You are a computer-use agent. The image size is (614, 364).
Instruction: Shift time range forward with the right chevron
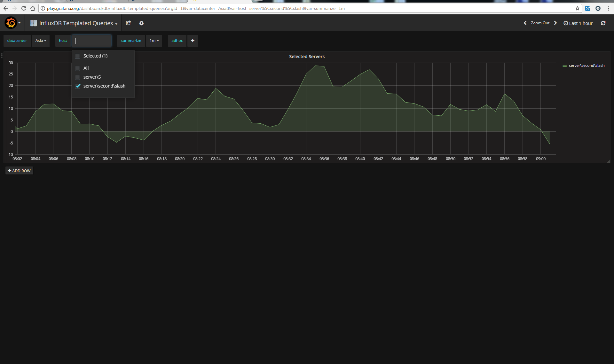pyautogui.click(x=555, y=23)
